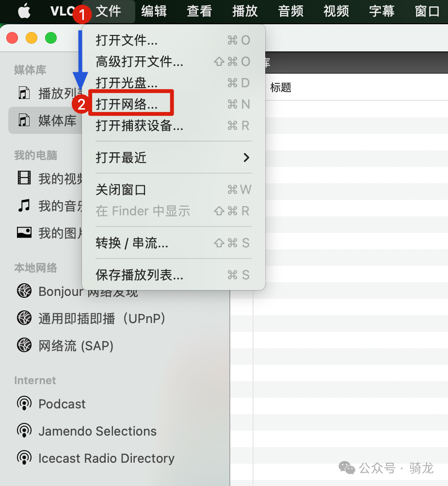
Task: Click the 本地网络 section heading
Action: [x=35, y=268]
